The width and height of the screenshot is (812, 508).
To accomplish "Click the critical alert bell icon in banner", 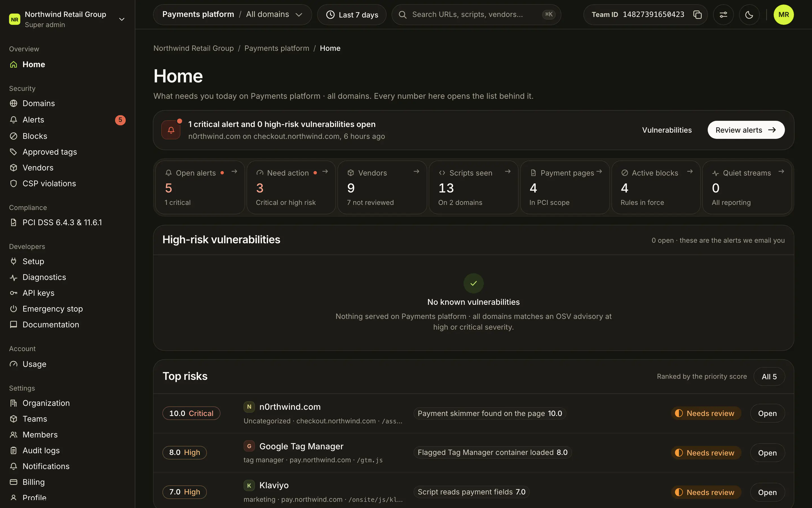I will [x=171, y=130].
